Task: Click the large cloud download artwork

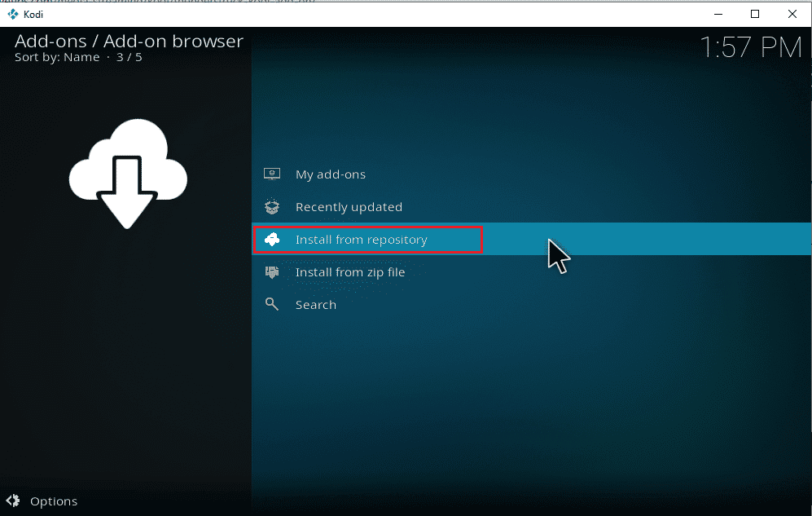Action: (127, 174)
